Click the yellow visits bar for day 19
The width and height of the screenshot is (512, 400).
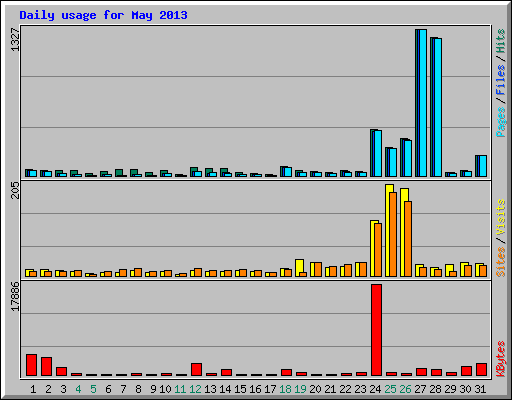[299, 268]
